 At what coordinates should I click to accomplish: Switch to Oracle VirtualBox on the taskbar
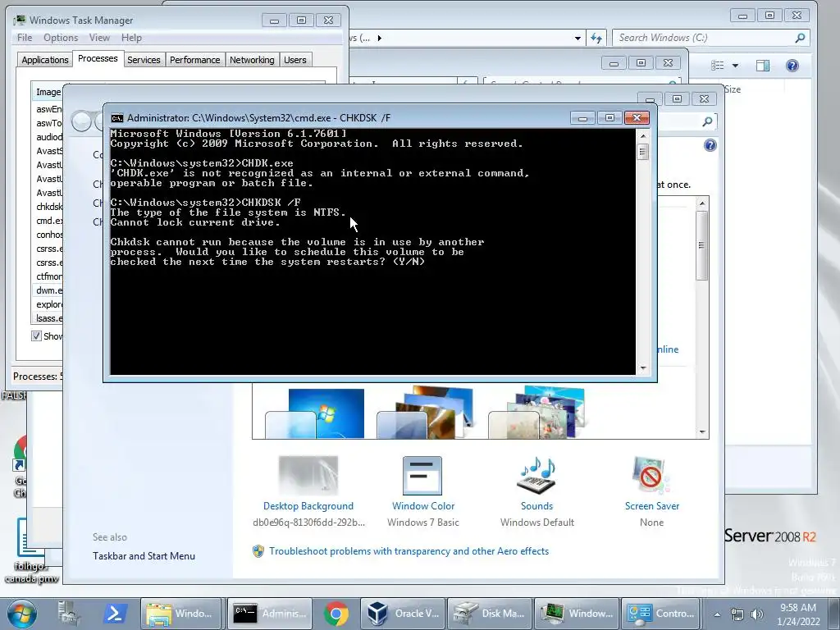(x=403, y=614)
